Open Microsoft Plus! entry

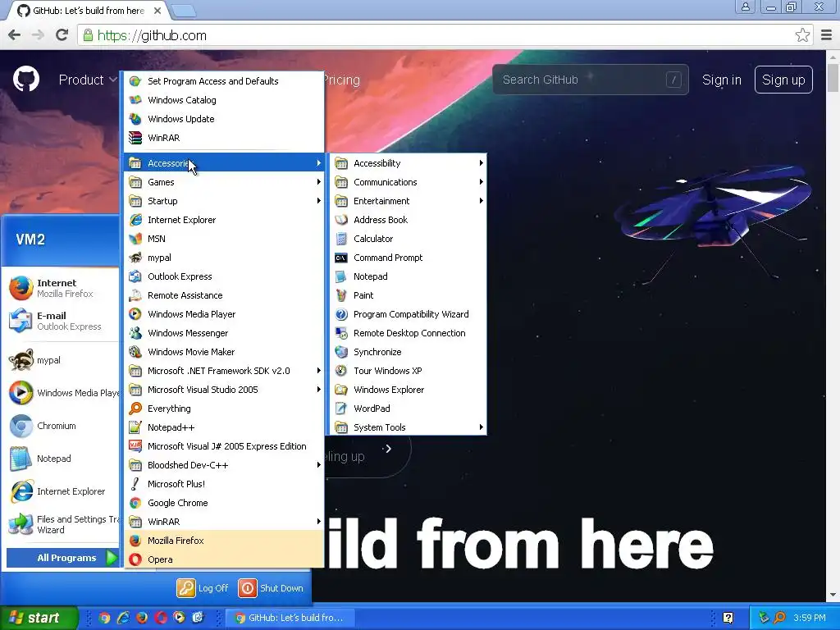click(224, 484)
